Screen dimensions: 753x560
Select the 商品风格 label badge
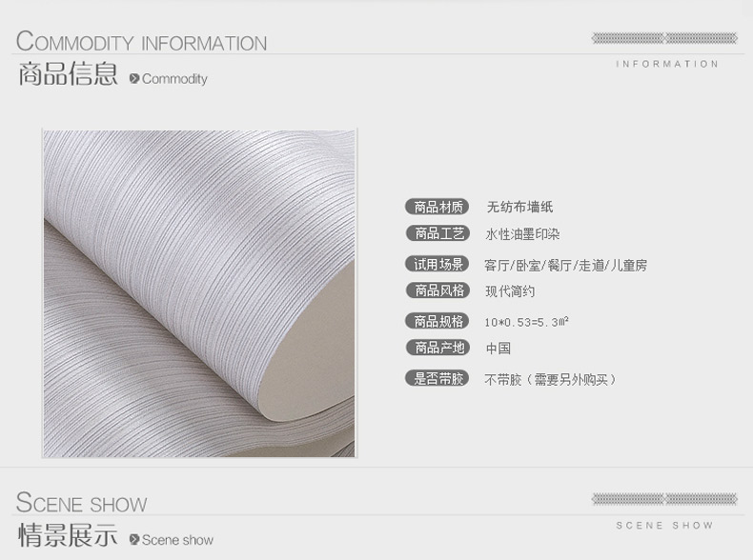[438, 290]
